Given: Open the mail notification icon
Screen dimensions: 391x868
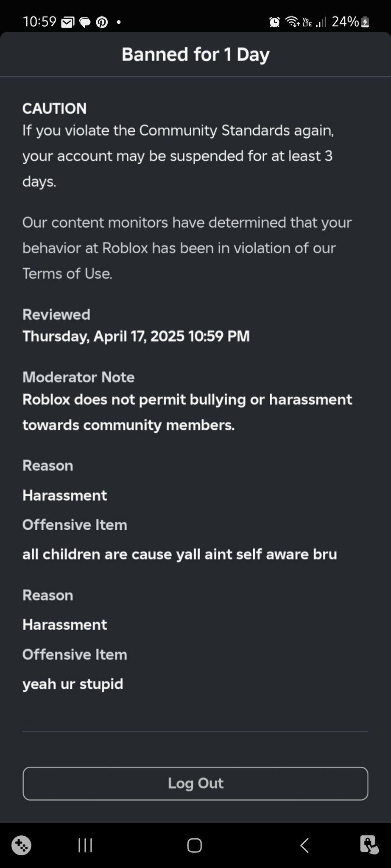Looking at the screenshot, I should [x=68, y=22].
